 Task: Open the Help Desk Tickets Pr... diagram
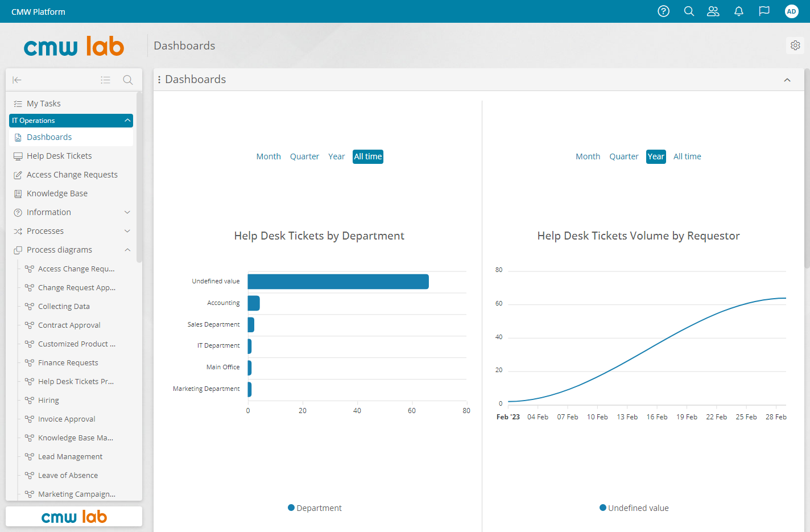click(x=76, y=381)
